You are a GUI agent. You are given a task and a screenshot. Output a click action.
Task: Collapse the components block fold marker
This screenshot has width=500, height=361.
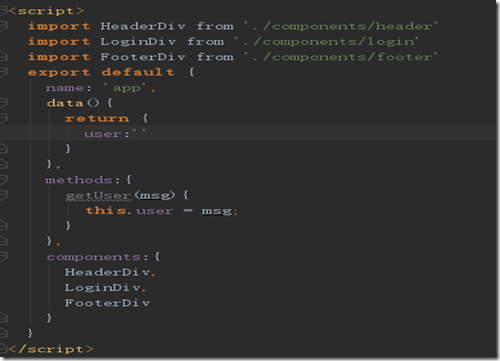click(x=3, y=257)
